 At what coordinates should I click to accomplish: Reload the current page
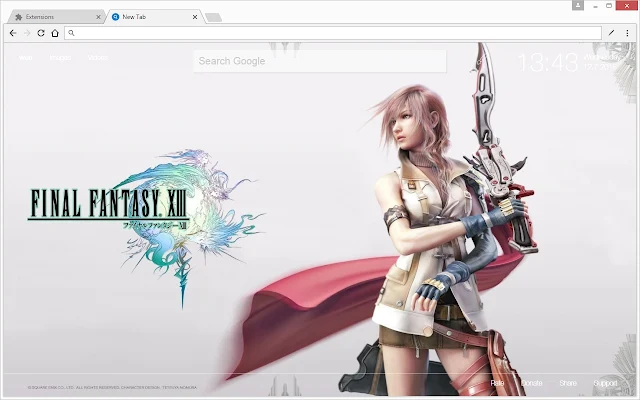click(41, 33)
